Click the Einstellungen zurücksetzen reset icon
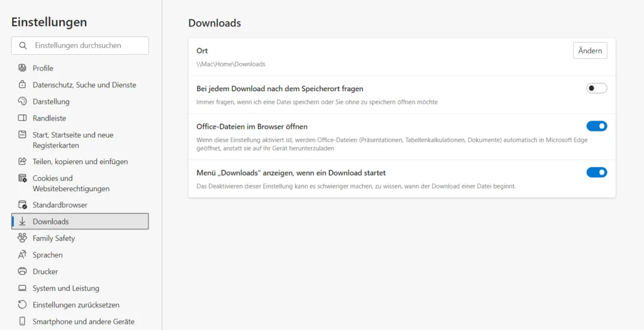Image resolution: width=644 pixels, height=330 pixels. pyautogui.click(x=22, y=305)
